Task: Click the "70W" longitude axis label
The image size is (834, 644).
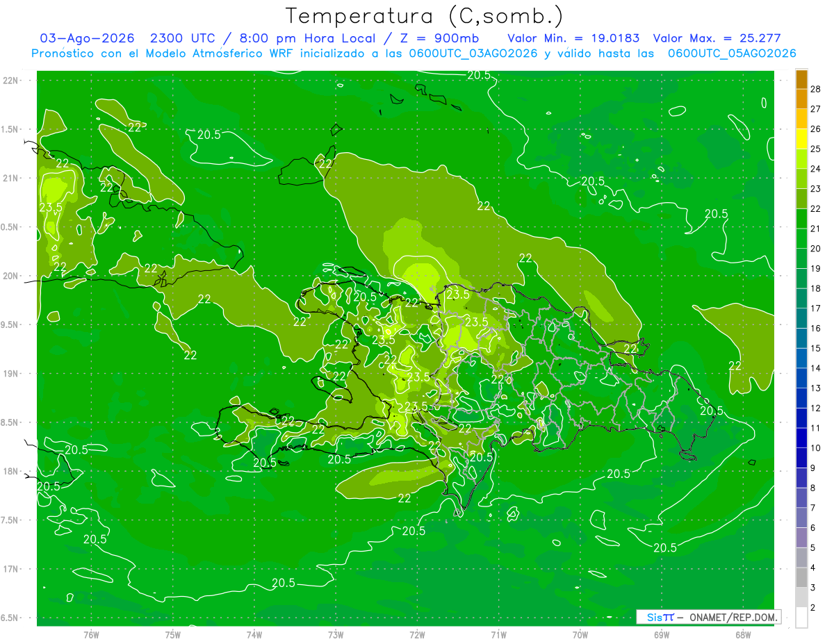Action: click(x=580, y=635)
